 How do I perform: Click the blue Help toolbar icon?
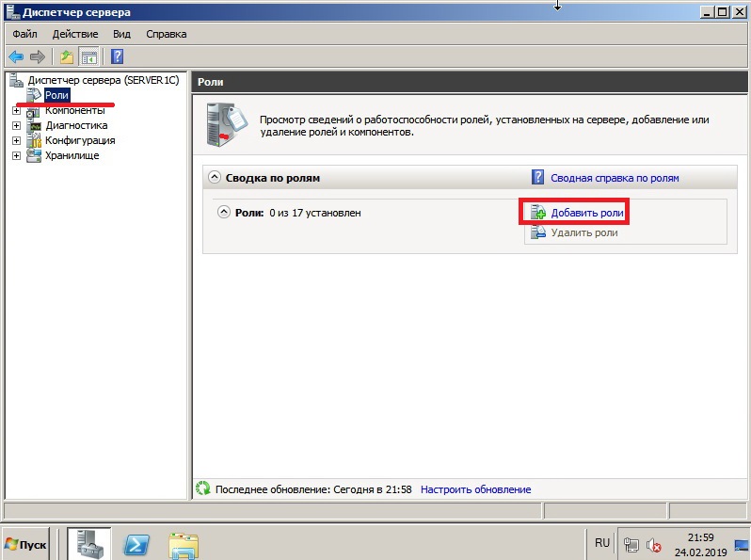pos(118,56)
